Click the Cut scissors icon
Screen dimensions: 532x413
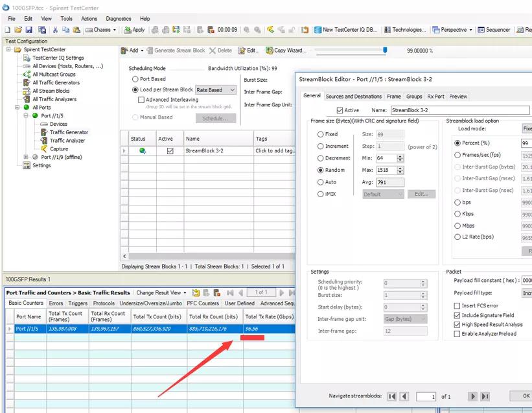(55, 30)
